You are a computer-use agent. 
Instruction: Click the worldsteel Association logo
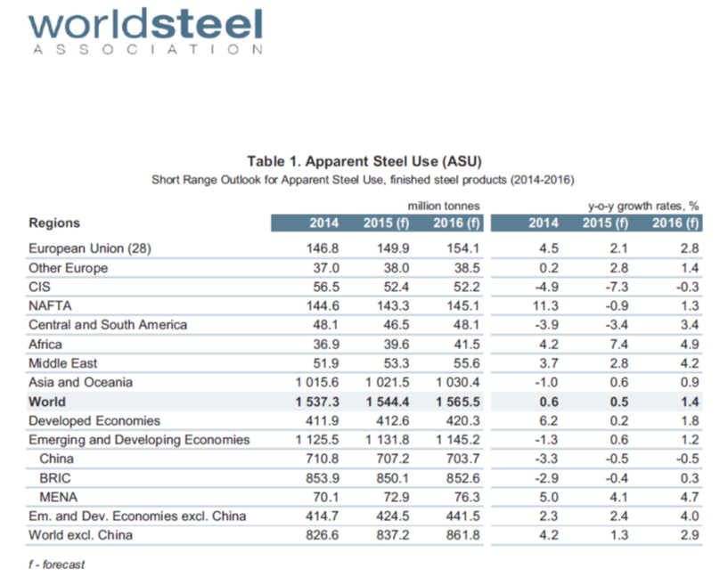tap(145, 32)
